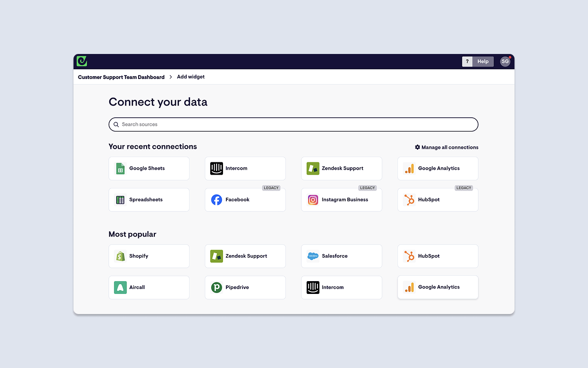Choose the Spreadsheets connection card
Image resolution: width=588 pixels, height=368 pixels.
point(149,200)
